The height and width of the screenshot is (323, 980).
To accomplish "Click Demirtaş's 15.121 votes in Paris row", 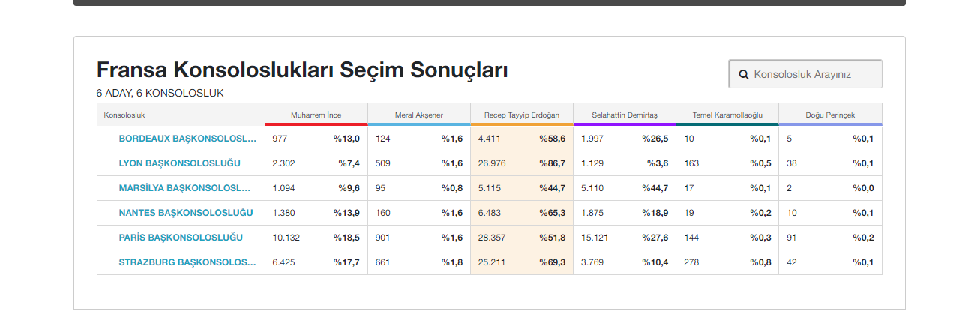I will [595, 238].
